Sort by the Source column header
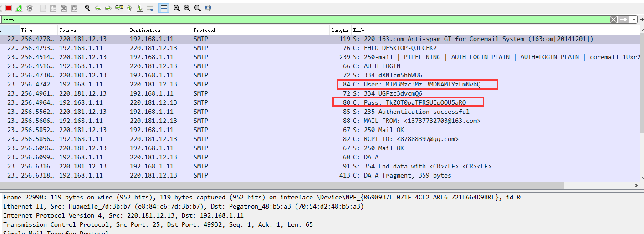The height and width of the screenshot is (234, 644). [93, 30]
